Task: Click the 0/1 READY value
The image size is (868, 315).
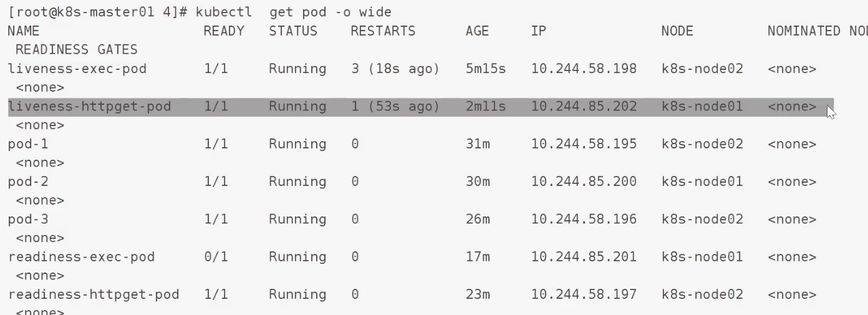Action: [216, 256]
